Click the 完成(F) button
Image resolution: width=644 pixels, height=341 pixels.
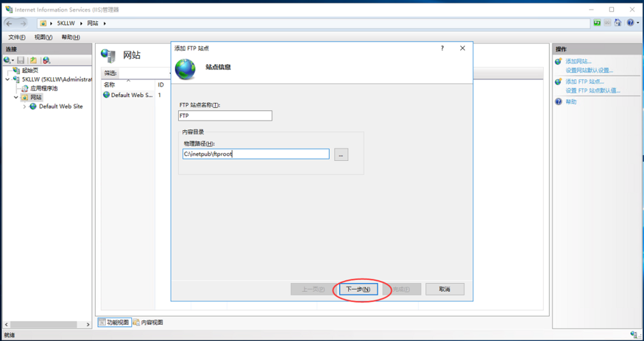pos(402,289)
